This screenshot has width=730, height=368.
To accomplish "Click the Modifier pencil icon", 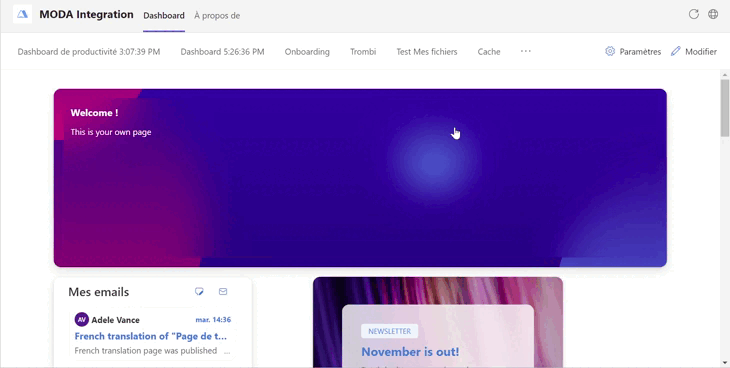I will (x=676, y=51).
